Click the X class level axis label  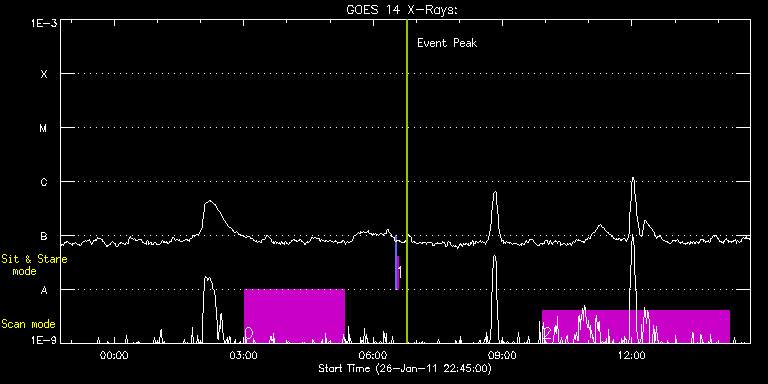[44, 74]
